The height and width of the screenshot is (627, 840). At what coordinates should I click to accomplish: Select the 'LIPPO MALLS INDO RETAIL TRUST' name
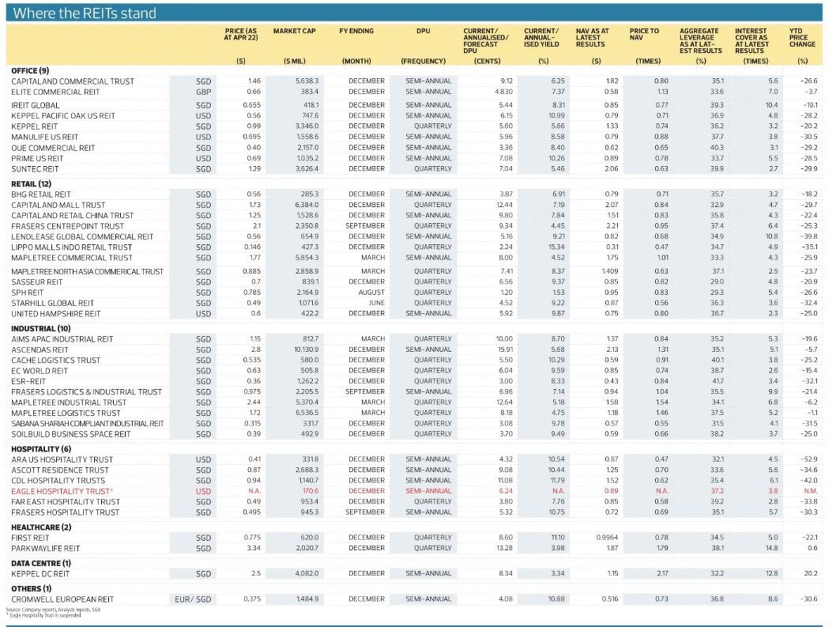(x=72, y=247)
